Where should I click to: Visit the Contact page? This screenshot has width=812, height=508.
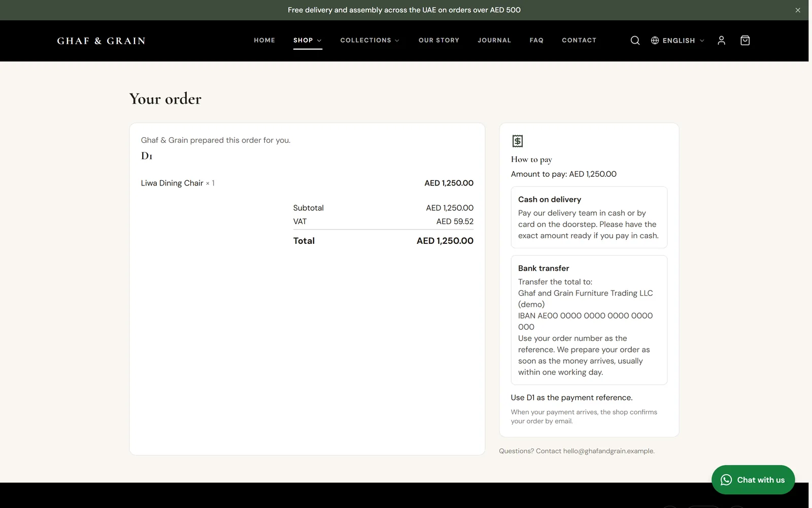[579, 40]
